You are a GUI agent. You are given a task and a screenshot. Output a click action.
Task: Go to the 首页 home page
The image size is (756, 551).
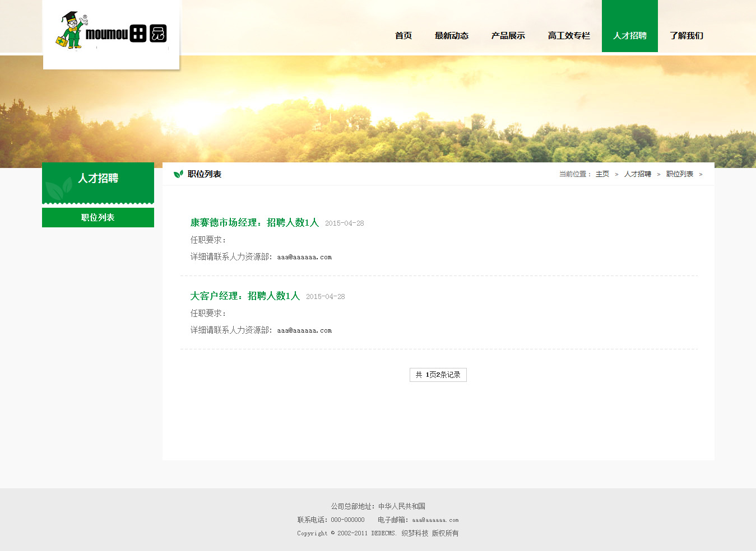point(403,35)
